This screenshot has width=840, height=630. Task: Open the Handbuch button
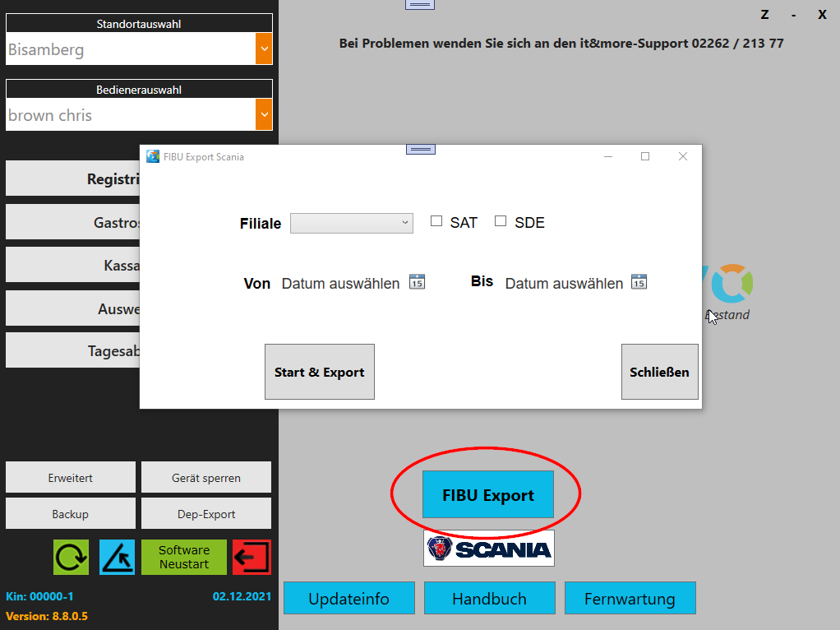coord(489,598)
